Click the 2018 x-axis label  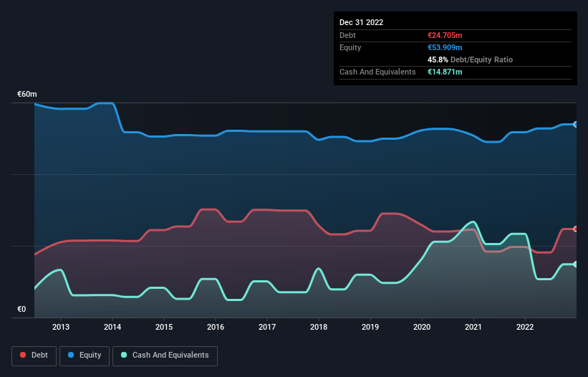[x=319, y=327]
